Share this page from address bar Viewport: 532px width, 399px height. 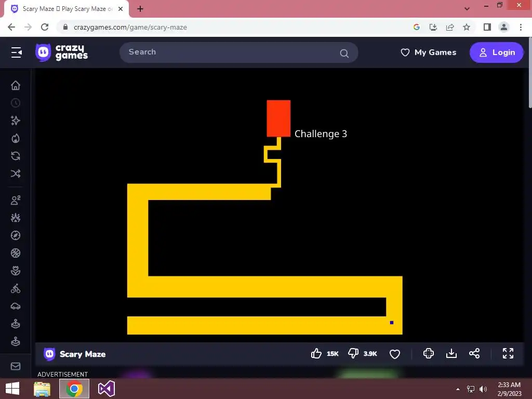point(450,27)
